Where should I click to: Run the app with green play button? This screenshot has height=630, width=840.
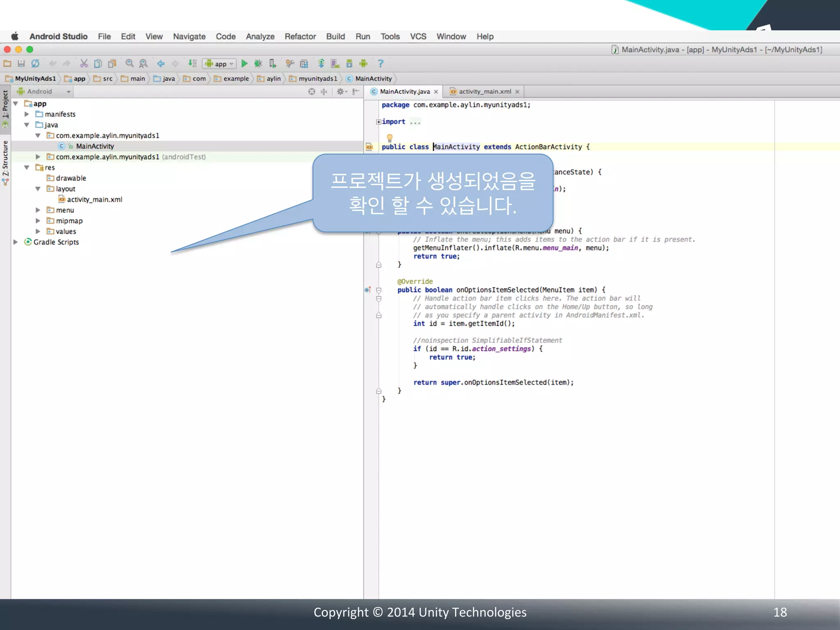[x=244, y=64]
